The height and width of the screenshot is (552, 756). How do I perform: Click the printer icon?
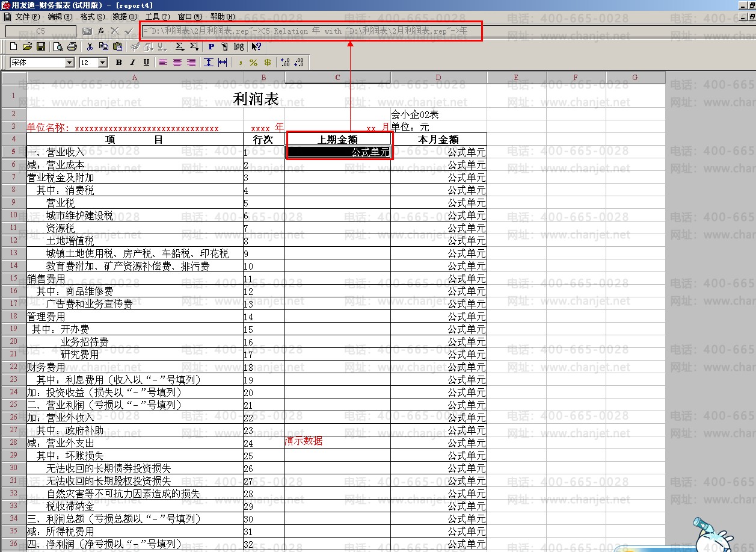coord(72,46)
